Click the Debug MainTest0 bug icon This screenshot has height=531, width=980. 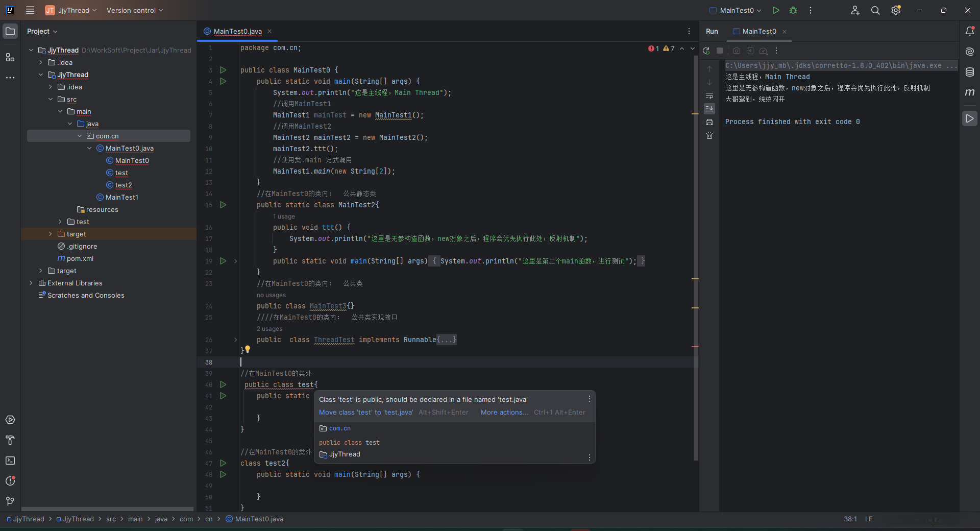tap(793, 10)
